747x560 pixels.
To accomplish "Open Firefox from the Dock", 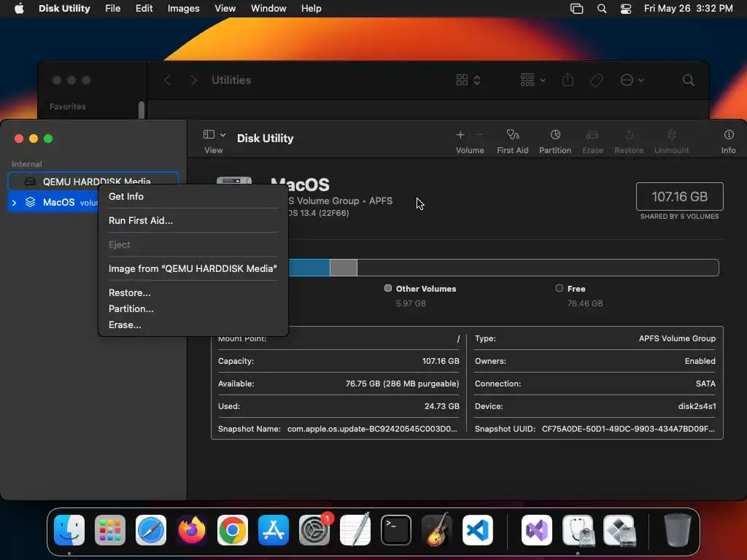I will click(x=192, y=530).
